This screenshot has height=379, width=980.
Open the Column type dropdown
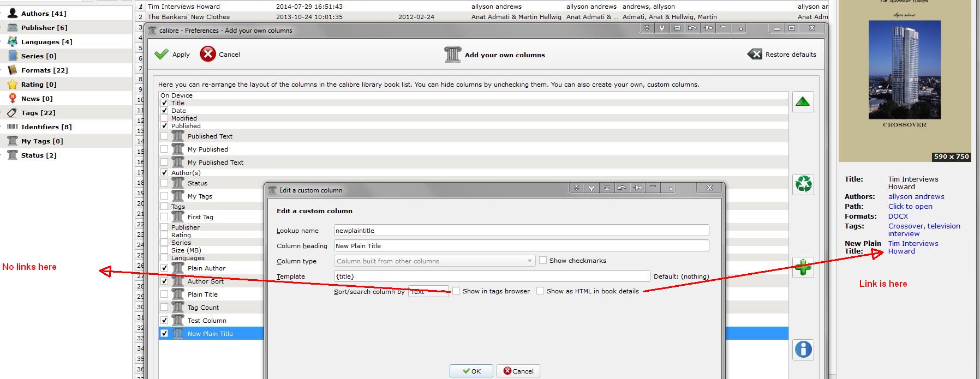point(434,261)
